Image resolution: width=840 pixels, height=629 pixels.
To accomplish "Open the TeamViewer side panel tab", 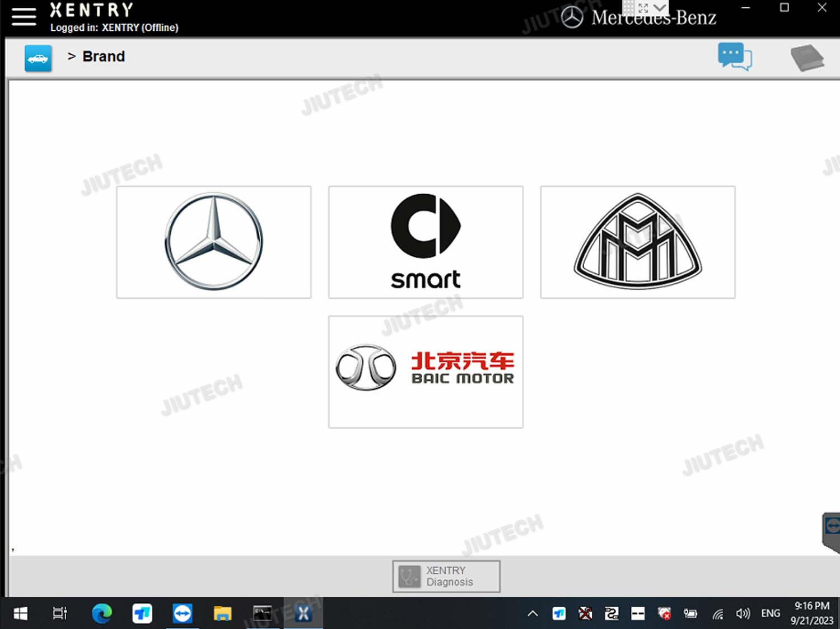I will pyautogui.click(x=832, y=528).
